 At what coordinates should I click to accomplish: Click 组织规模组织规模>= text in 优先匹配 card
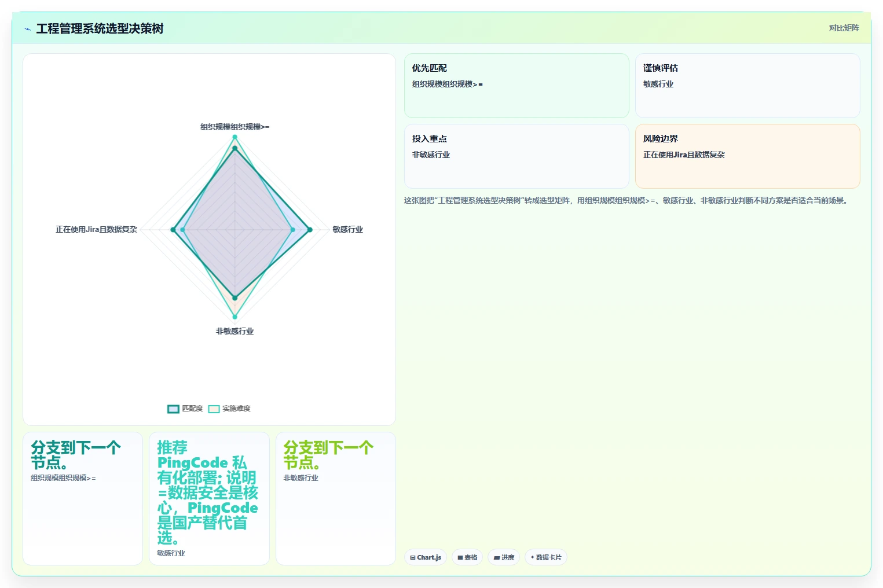(x=447, y=84)
